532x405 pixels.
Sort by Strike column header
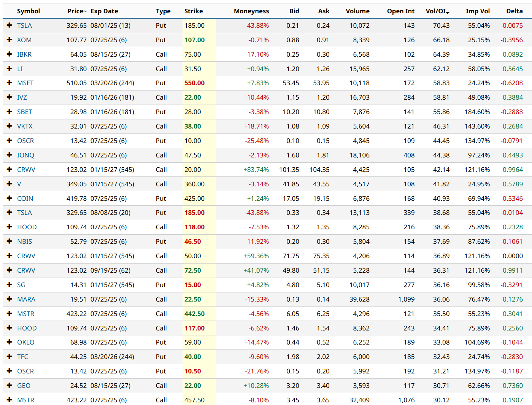[194, 11]
